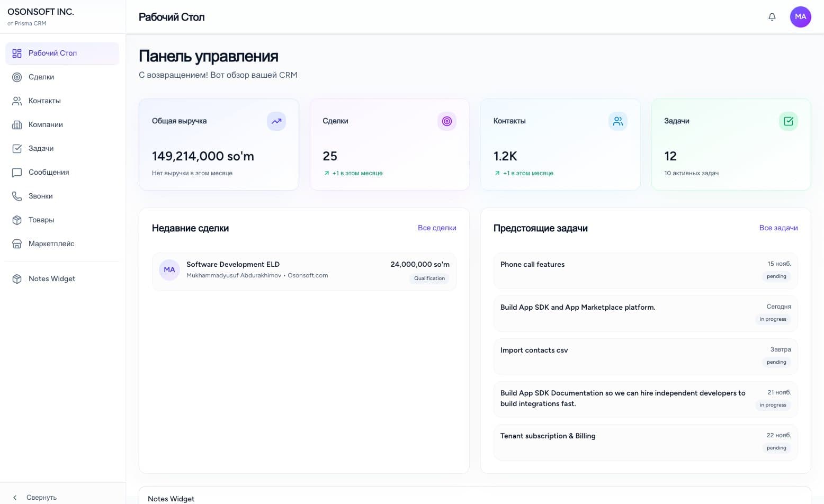
Task: Go to Сделки in the sidebar
Action: (x=41, y=77)
